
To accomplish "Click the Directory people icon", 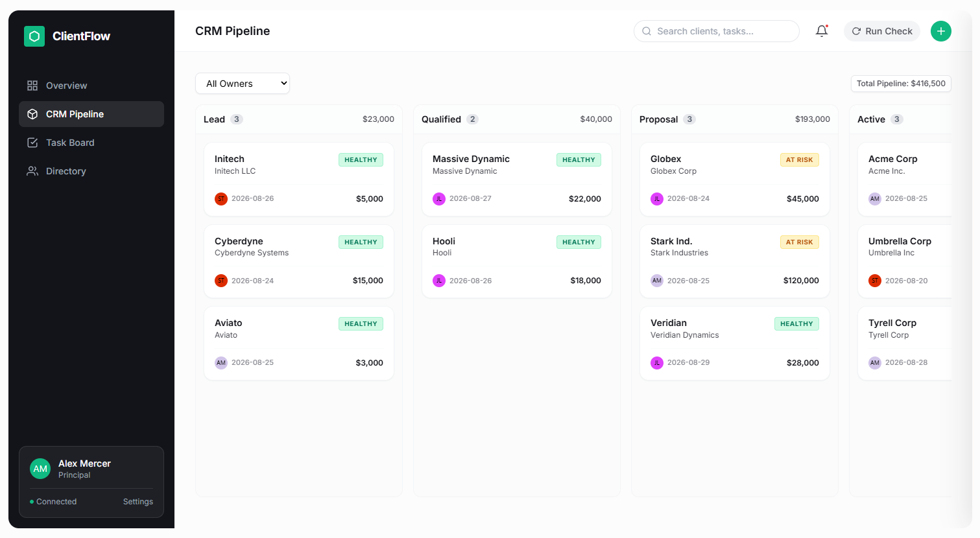I will click(32, 171).
